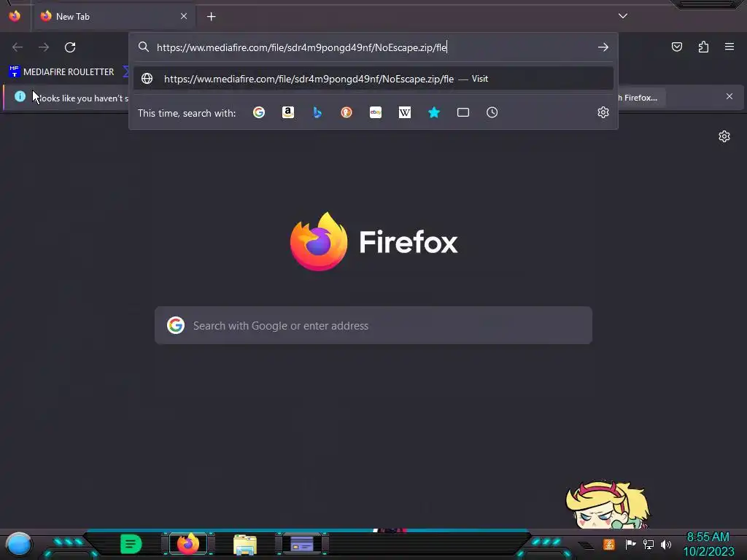Viewport: 747px width, 560px height.
Task: Search this time with Wikipedia
Action: (x=404, y=112)
